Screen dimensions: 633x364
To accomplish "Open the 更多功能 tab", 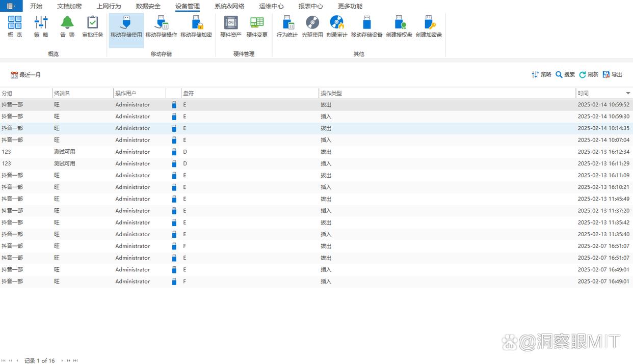I will (350, 6).
